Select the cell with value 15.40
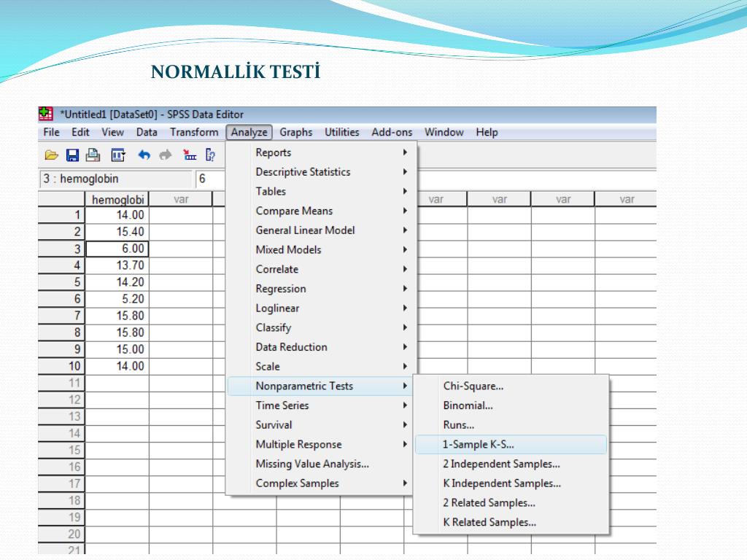 tap(117, 232)
